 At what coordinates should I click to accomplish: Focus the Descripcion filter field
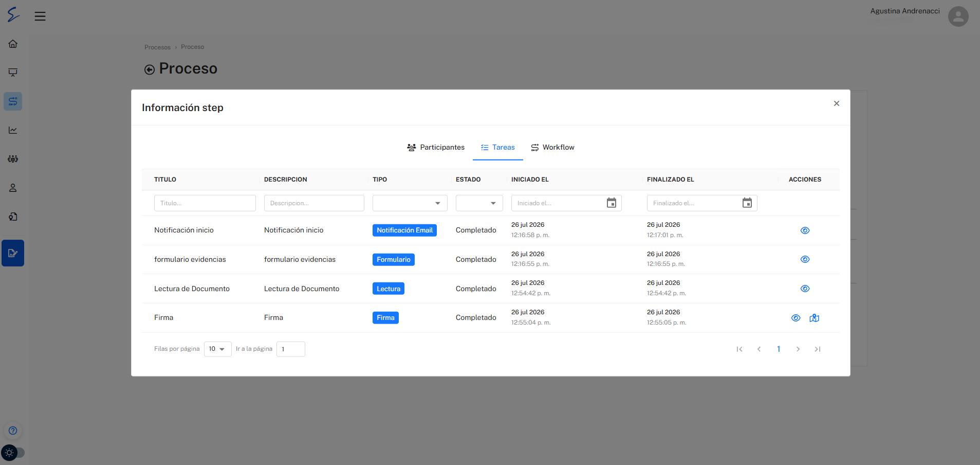[314, 203]
